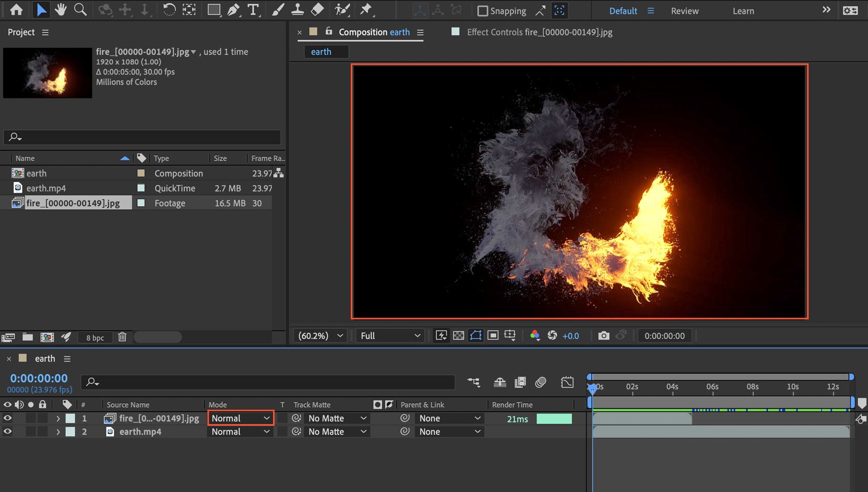Click the earth composition label color swatch
868x492 pixels.
coord(141,173)
